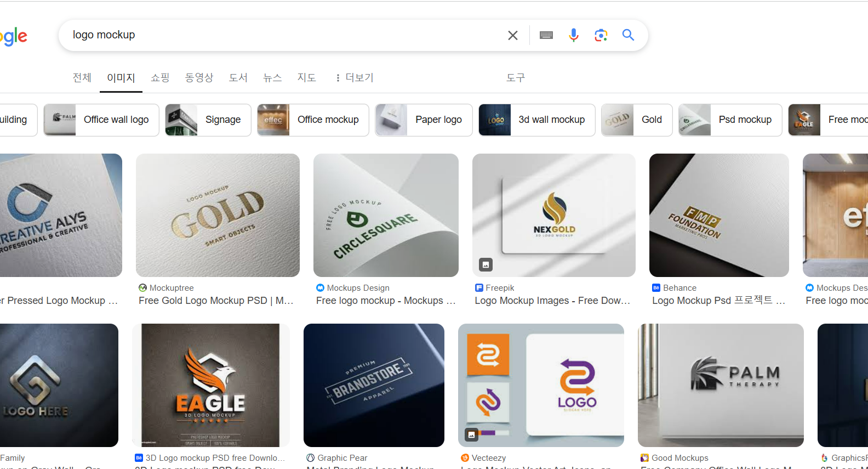Open the 도서 tab

pyautogui.click(x=238, y=77)
